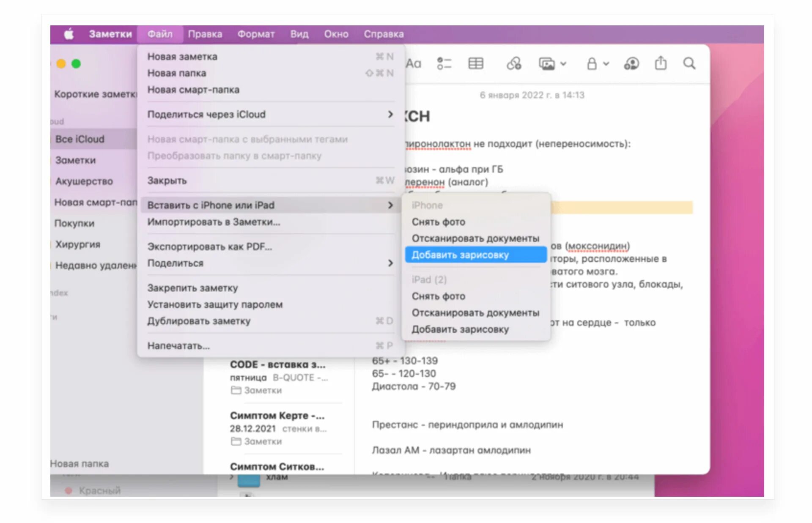Screen dimensions: 812x523
Task: Click the lock note icon
Action: [x=592, y=64]
